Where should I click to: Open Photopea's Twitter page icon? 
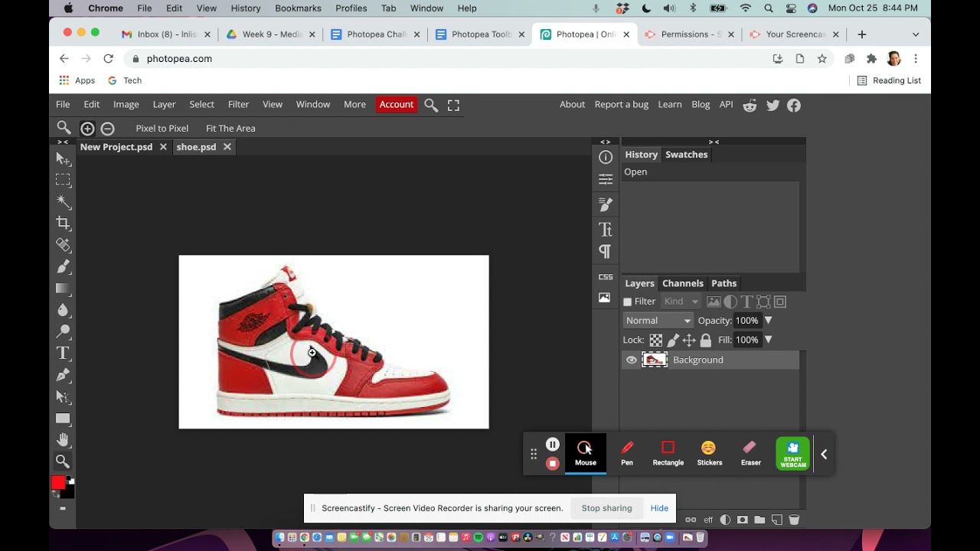(x=773, y=106)
